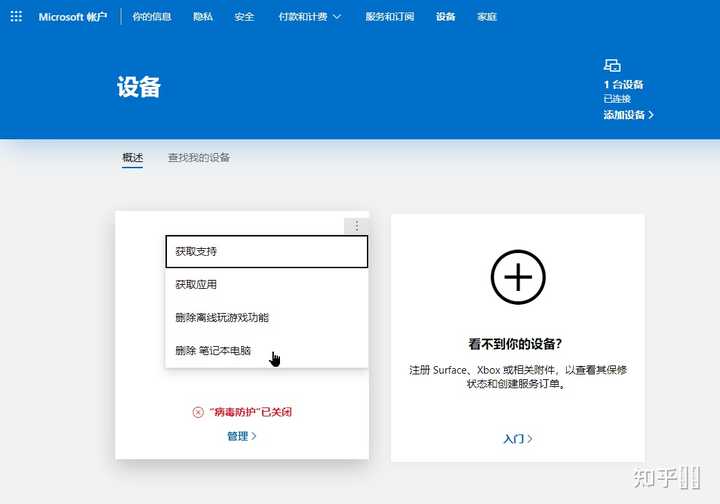
Task: Click the red virus protection warning icon
Action: pyautogui.click(x=198, y=412)
